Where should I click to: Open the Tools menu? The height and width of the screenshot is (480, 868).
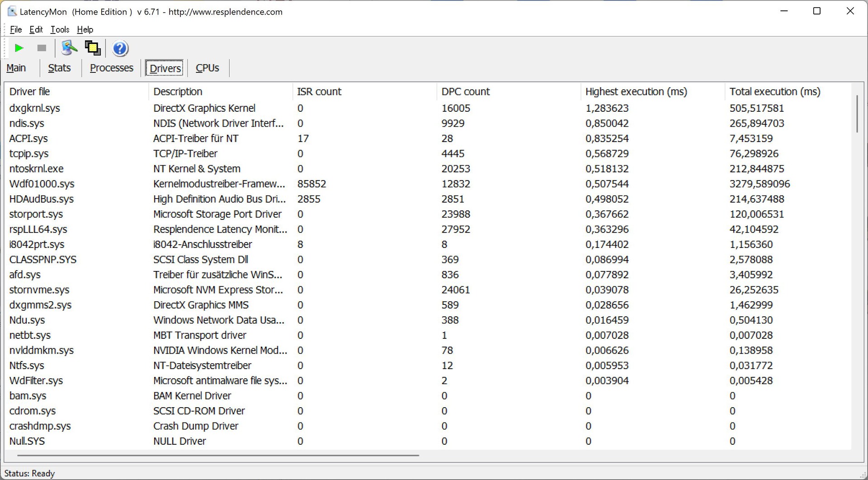pyautogui.click(x=60, y=29)
